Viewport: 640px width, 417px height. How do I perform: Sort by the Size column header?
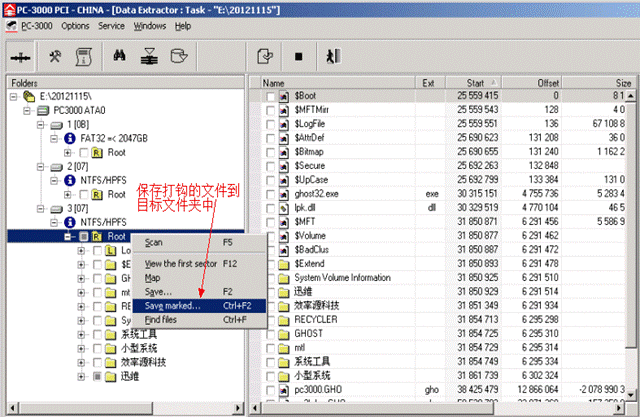[598, 83]
